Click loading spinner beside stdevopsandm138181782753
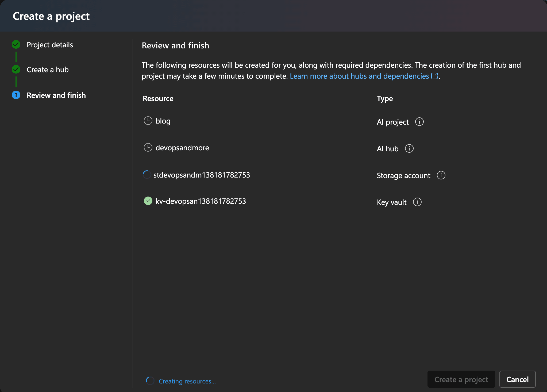 pos(147,175)
